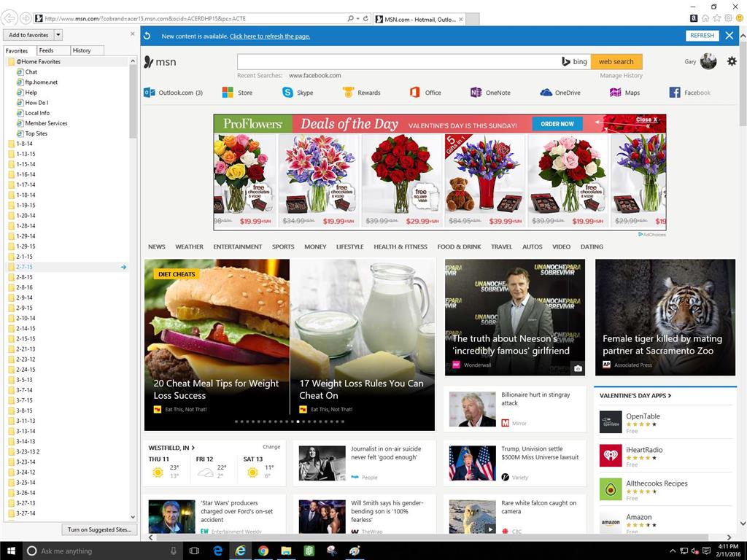
Task: Expand the 1-8-14 favorites folder
Action: (12, 144)
